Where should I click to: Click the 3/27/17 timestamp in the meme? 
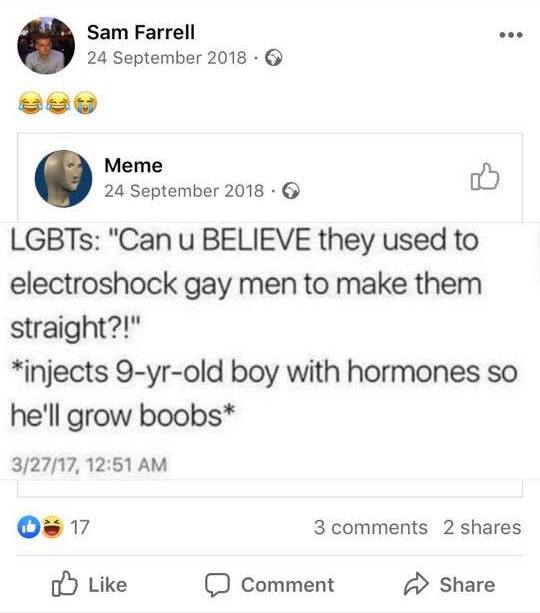click(x=89, y=464)
